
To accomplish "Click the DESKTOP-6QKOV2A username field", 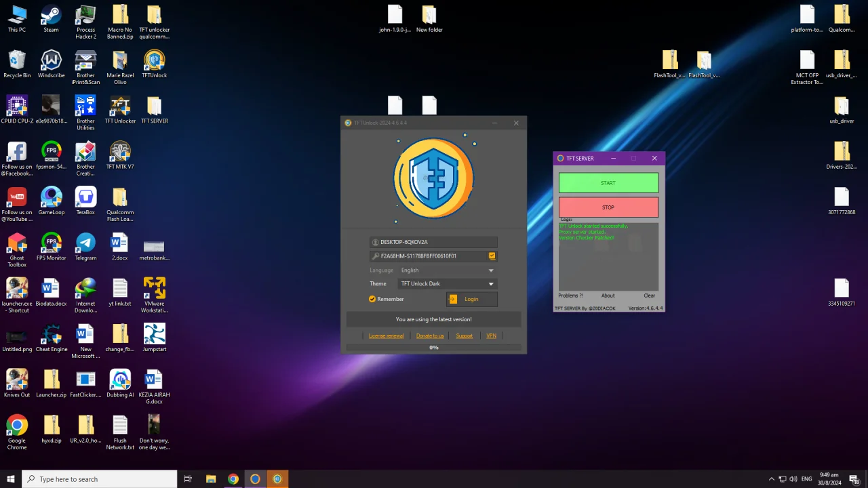I will click(434, 242).
